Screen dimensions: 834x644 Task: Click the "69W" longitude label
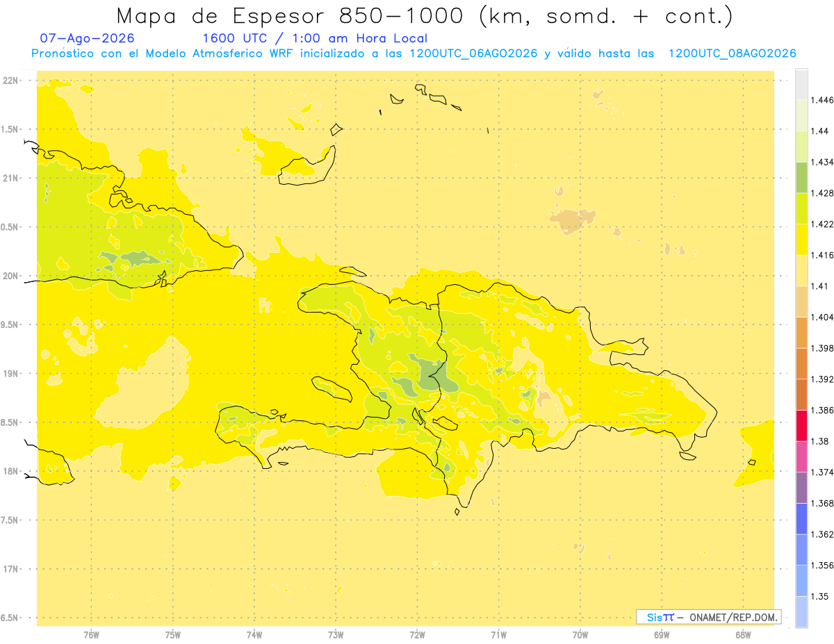coord(662,635)
